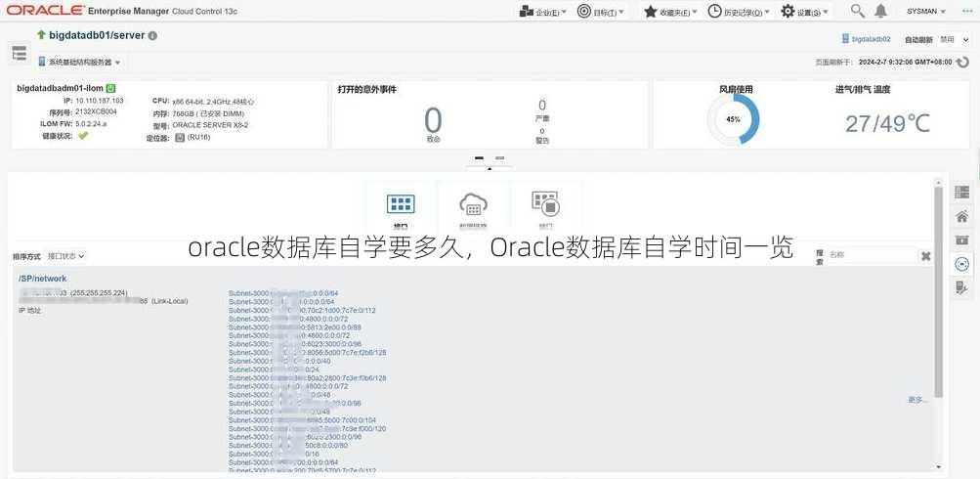
Task: Click the locator indicator icon near RU16
Action: point(180,137)
